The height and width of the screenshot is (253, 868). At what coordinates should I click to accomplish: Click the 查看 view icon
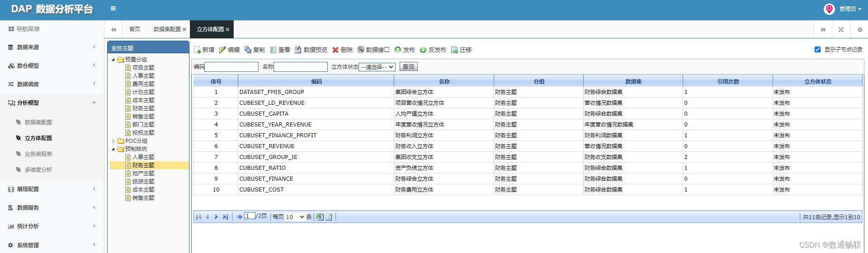tap(273, 50)
